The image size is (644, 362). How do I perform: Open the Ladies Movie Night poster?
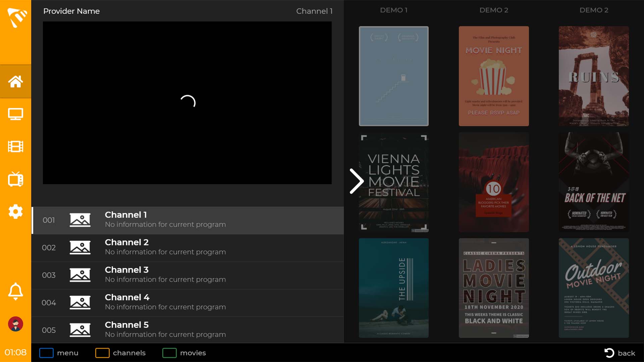coord(493,288)
